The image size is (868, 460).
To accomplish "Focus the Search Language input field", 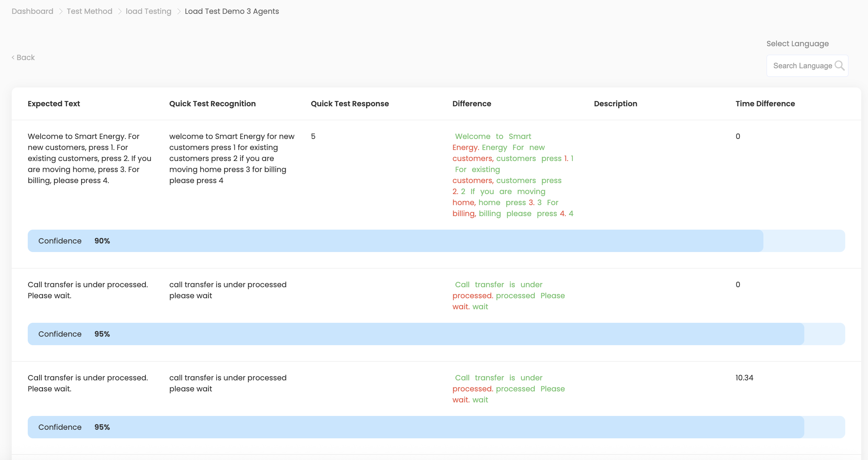I will coord(802,66).
